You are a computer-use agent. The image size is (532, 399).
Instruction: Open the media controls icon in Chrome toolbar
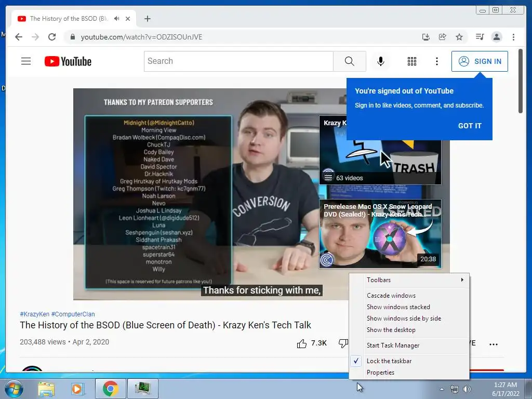point(480,37)
